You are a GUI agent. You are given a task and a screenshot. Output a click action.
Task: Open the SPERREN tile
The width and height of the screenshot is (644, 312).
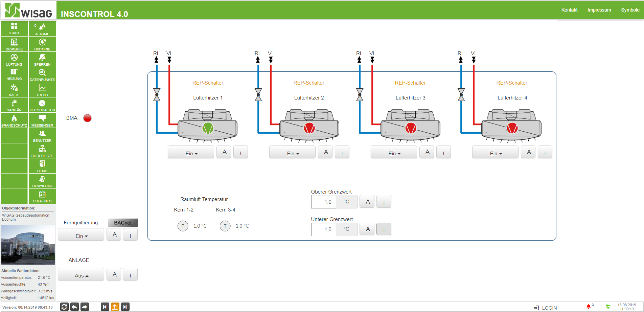coord(42,59)
